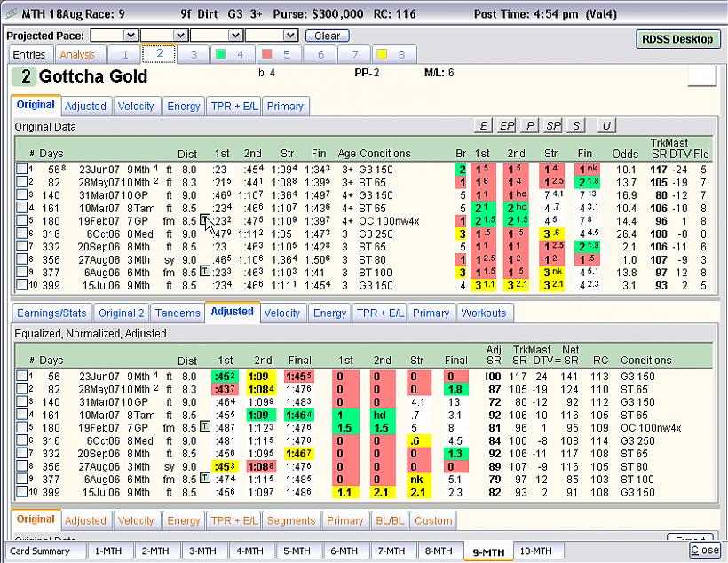Click the P running style button
728x563 pixels.
pos(530,125)
